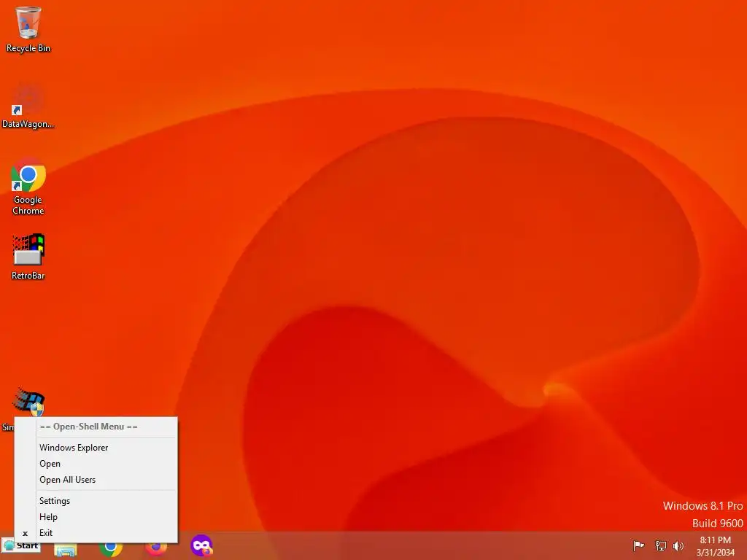
Task: Select Exit in the Open-Shell menu
Action: tap(107, 533)
